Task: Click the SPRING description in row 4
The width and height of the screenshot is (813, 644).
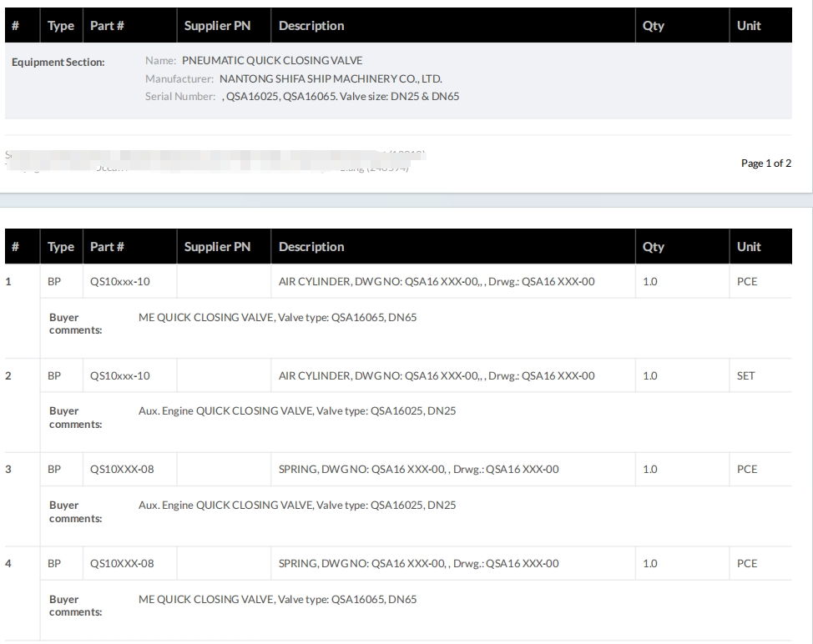Action: [x=418, y=564]
